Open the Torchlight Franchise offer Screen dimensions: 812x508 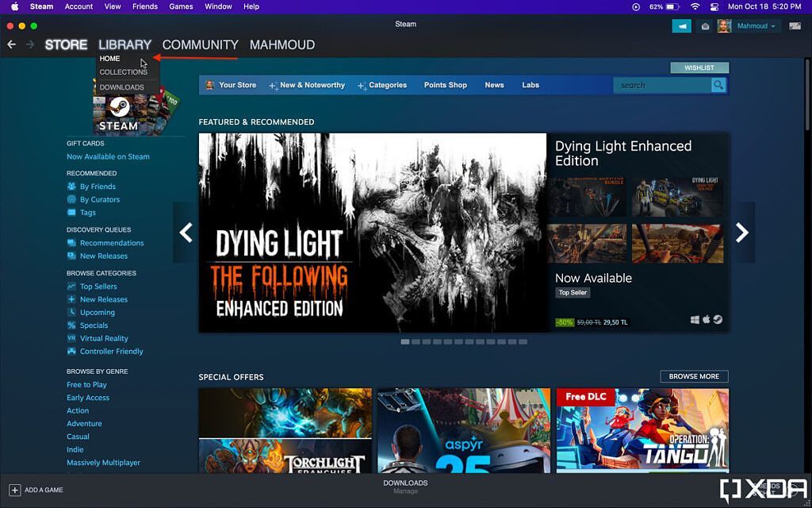pos(285,431)
